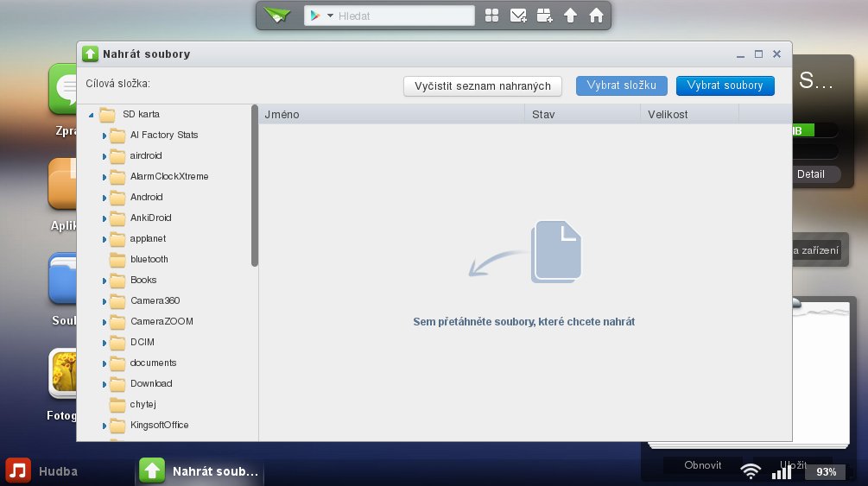
Task: Click the toolbox-plus icon in top toolbar
Action: pos(544,16)
